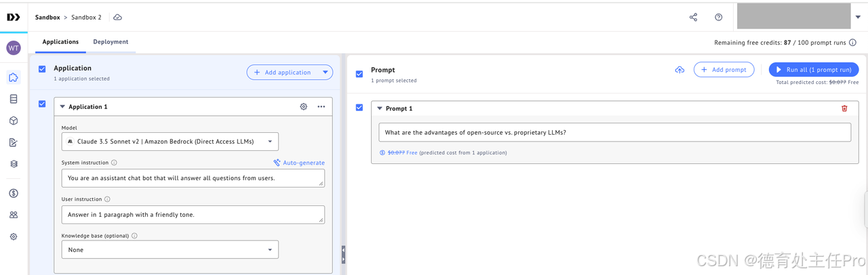Screen dimensions: 868x275
Task: Open the Model dropdown showing Claude 3.5 Sonnet
Action: pyautogui.click(x=170, y=141)
